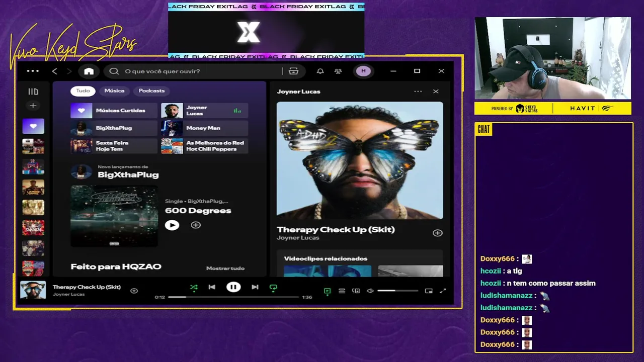Viewport: 644px width, 362px height.
Task: Open As Melhores do Red Hot Chili Peppers
Action: pyautogui.click(x=204, y=146)
